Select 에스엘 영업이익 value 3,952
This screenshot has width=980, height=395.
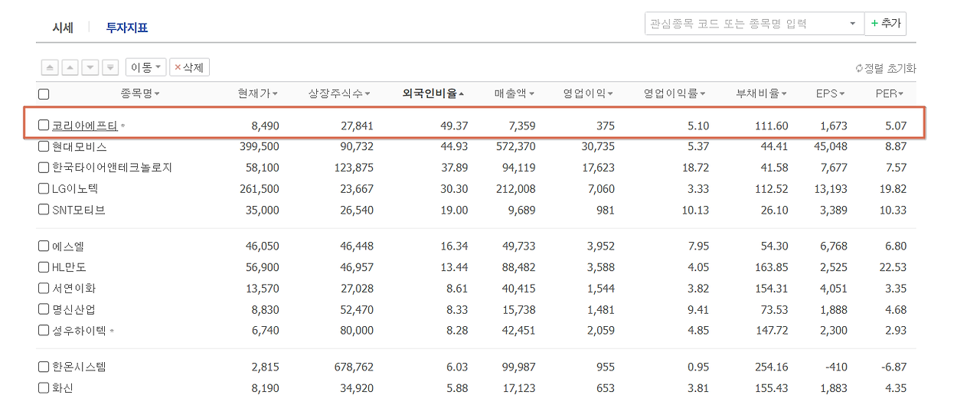(599, 246)
